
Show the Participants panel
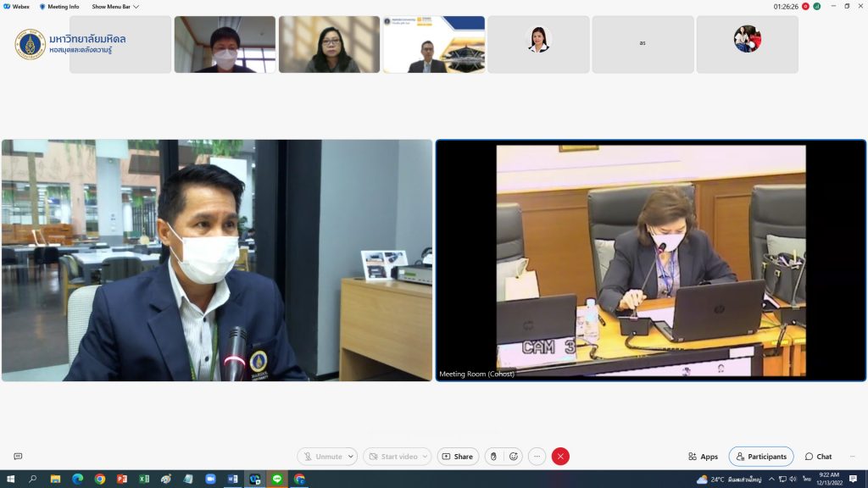(761, 457)
